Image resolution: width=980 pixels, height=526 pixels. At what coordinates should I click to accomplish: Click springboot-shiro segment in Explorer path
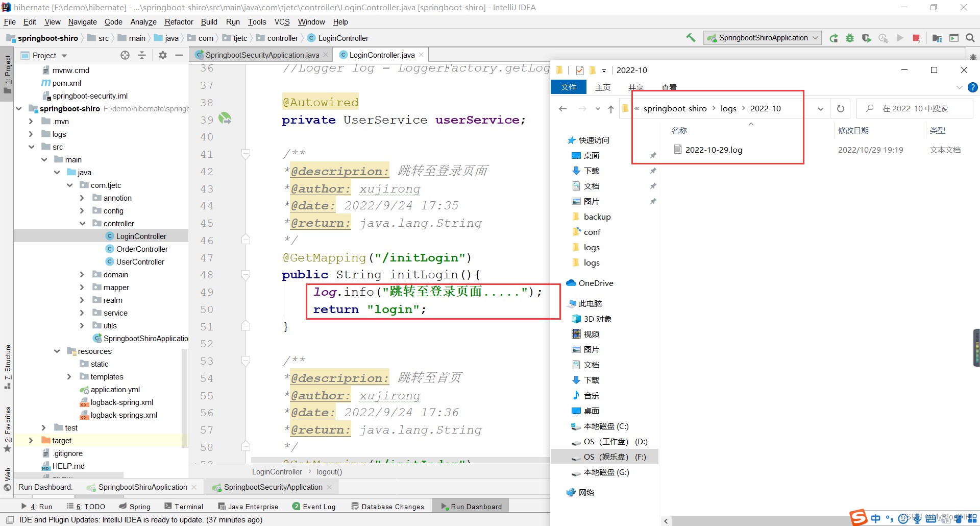pos(675,109)
